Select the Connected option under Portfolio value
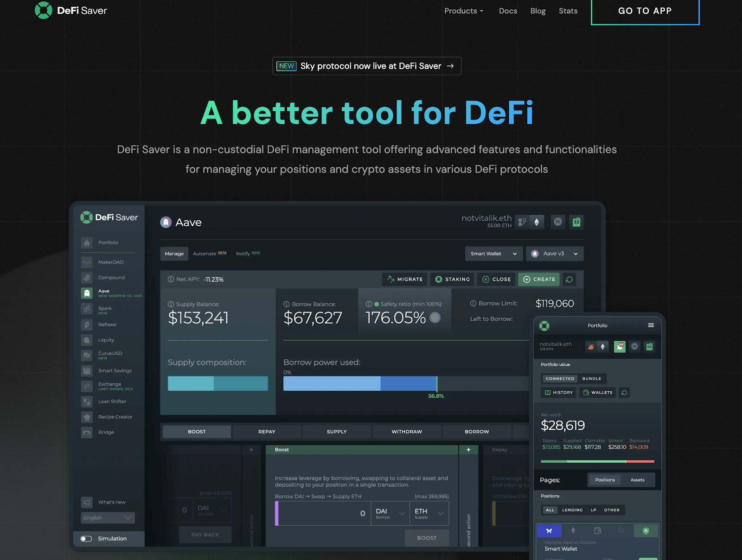 click(560, 379)
